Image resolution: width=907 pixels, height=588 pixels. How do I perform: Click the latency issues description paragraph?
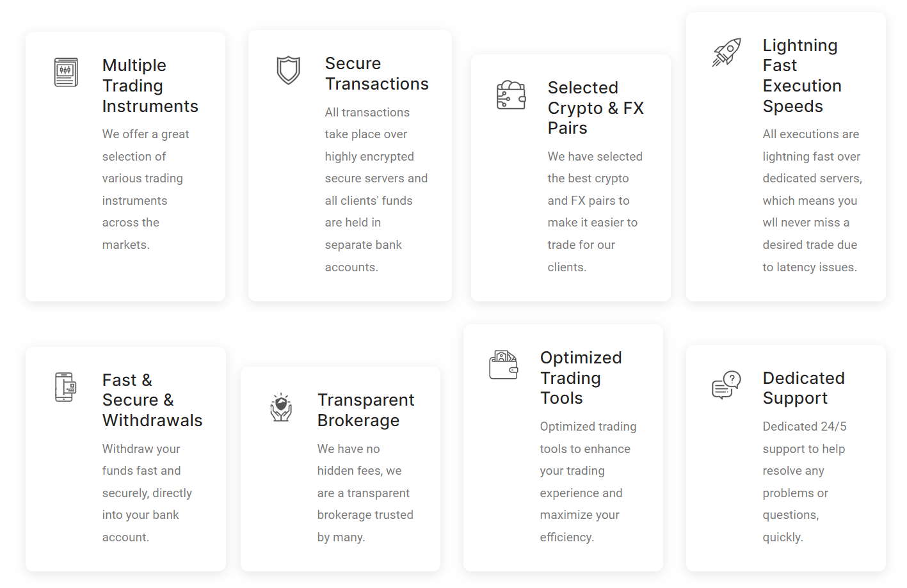point(812,200)
